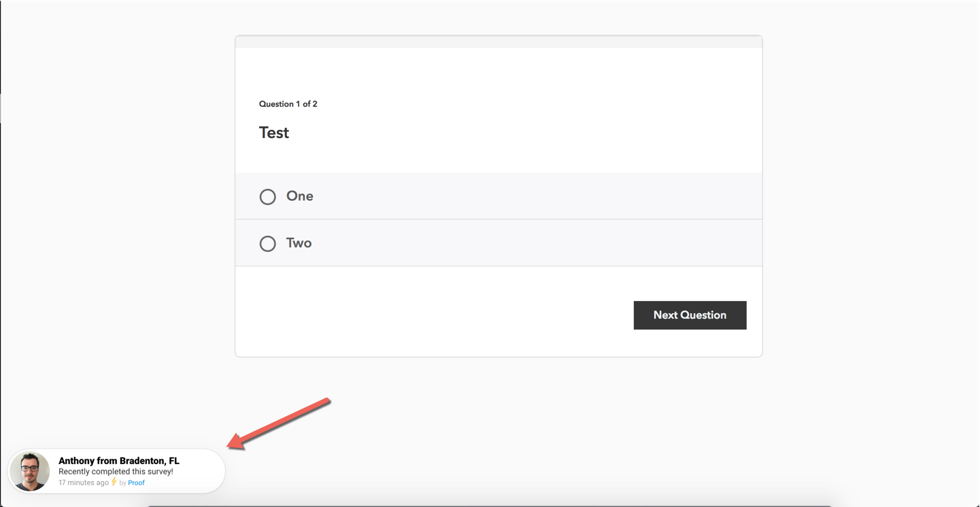Click the survey progress bar atop the card
The height and width of the screenshot is (507, 980).
498,42
